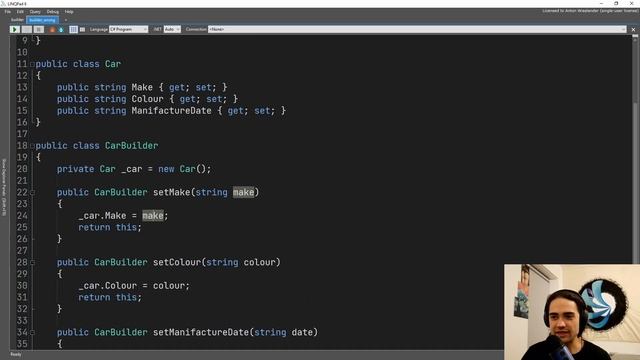This screenshot has width=640, height=360.
Task: Click the highlighted make parameter on line 22
Action: (x=243, y=192)
